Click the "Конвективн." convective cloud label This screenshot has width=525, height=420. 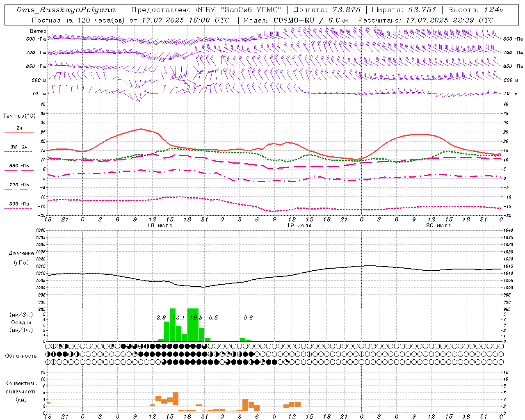(x=21, y=383)
